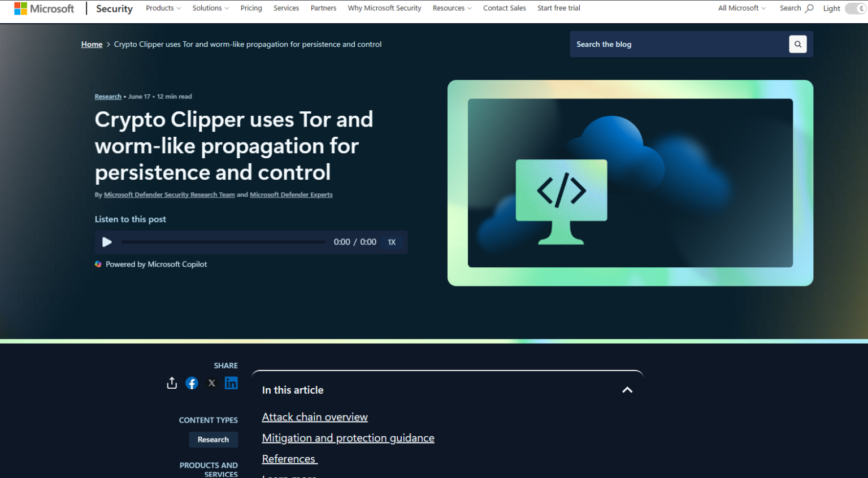Click the article hero image

[630, 183]
